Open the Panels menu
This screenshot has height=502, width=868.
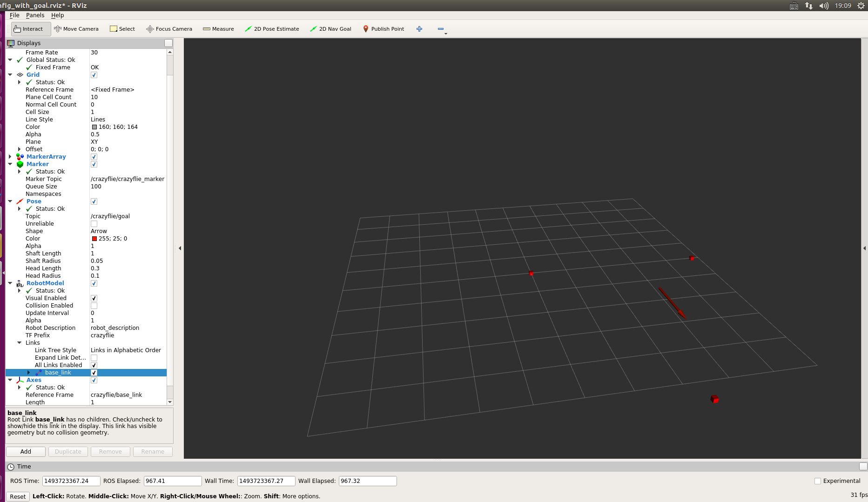pyautogui.click(x=35, y=15)
